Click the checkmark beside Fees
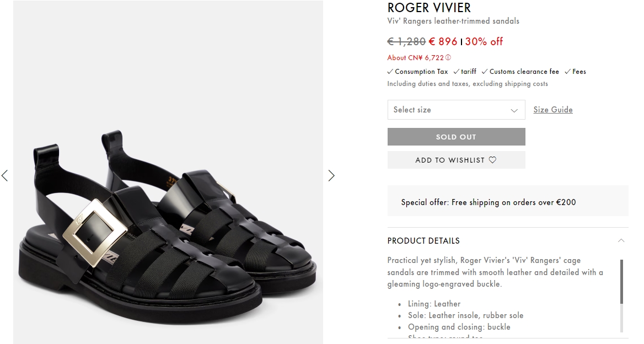Screen dimensions: 644x344 point(567,72)
